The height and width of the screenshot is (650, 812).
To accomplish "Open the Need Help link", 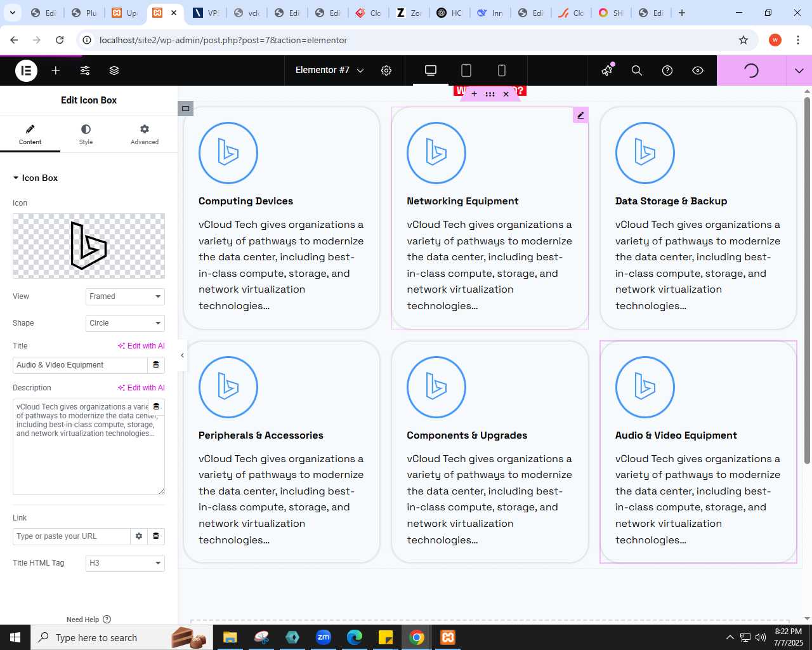I will 89,620.
